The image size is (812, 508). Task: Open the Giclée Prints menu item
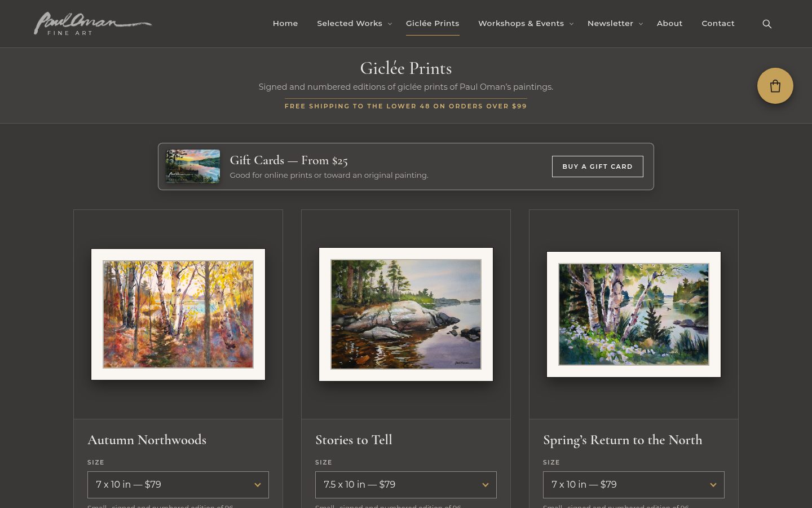pos(433,24)
